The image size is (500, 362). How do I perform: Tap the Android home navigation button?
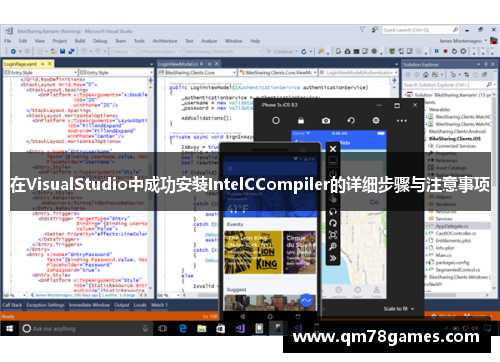pos(270,316)
